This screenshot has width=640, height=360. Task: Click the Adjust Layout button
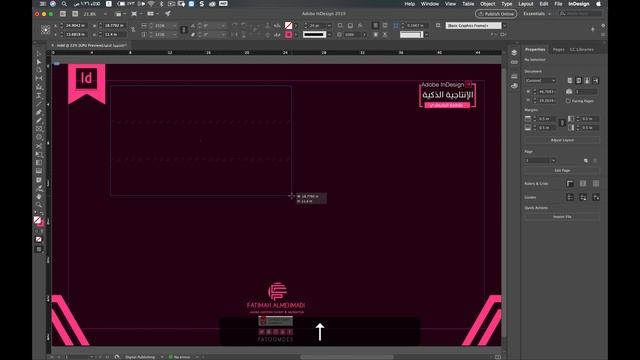coord(562,140)
